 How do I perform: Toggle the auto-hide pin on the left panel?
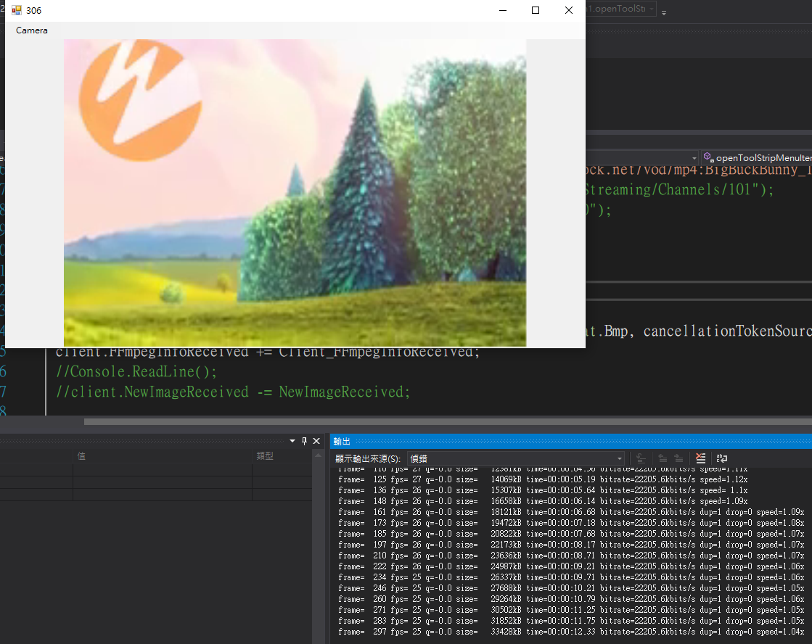coord(304,441)
